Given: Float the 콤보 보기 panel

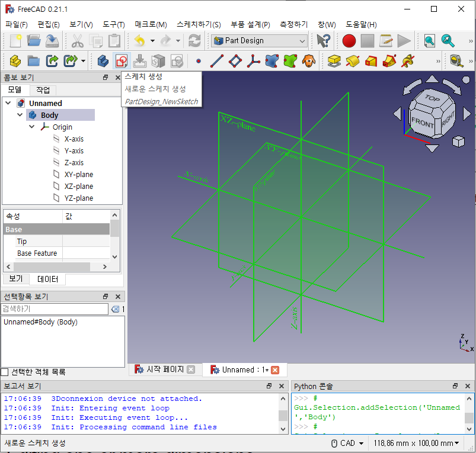Looking at the screenshot, I should [x=106, y=78].
